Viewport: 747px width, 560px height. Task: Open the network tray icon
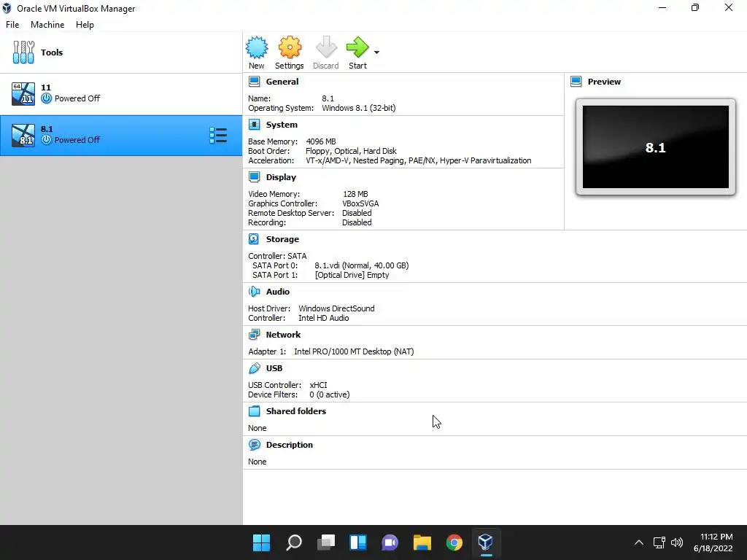pyautogui.click(x=659, y=542)
